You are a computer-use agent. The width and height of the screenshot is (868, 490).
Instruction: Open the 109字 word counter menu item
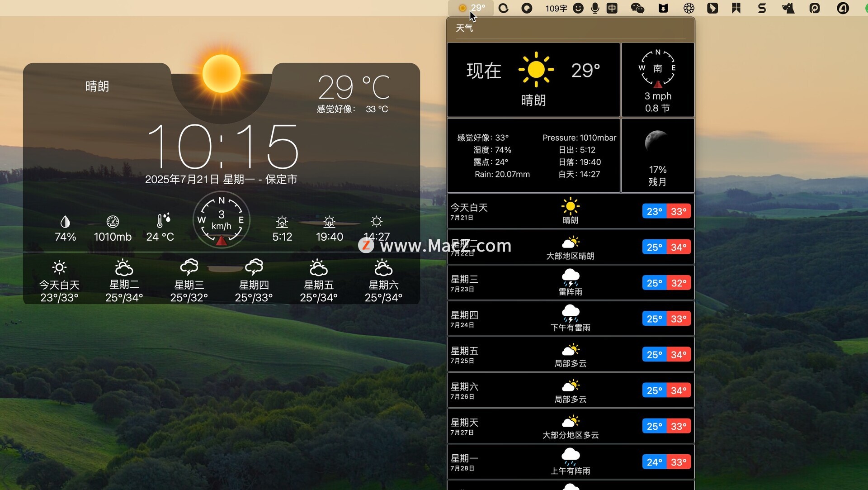(556, 8)
